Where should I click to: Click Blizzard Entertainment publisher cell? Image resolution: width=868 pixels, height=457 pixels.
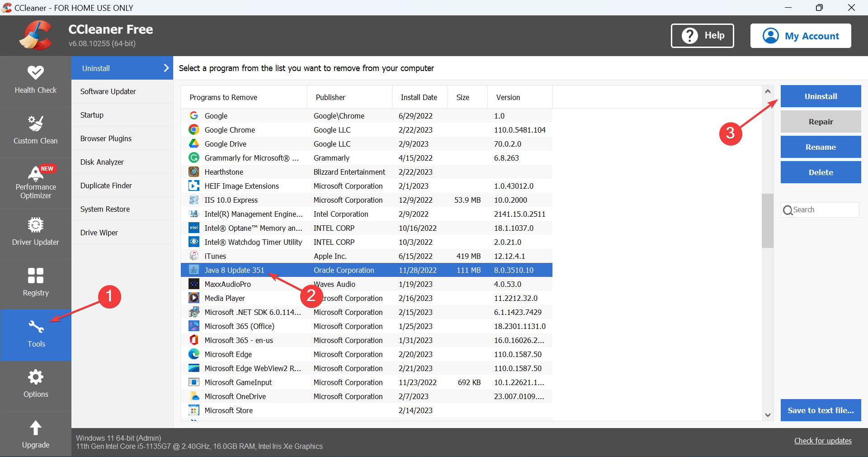pos(349,172)
